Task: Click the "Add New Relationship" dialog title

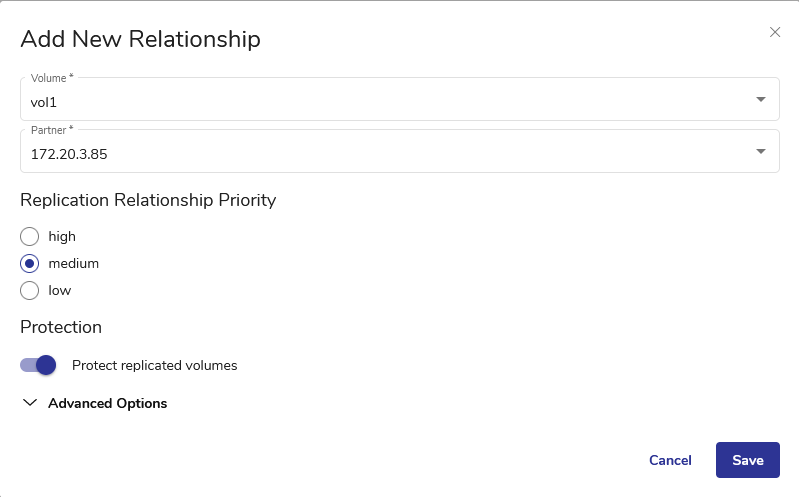Action: (x=140, y=39)
